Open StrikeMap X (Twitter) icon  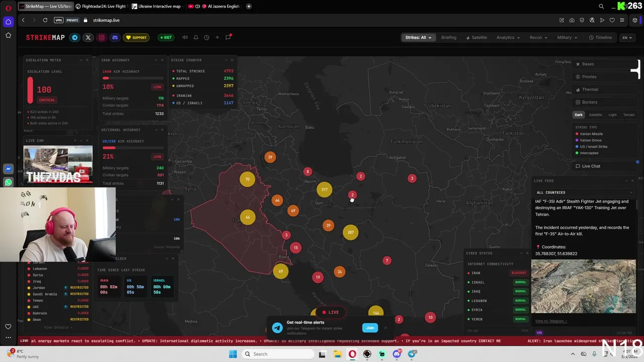(x=88, y=37)
